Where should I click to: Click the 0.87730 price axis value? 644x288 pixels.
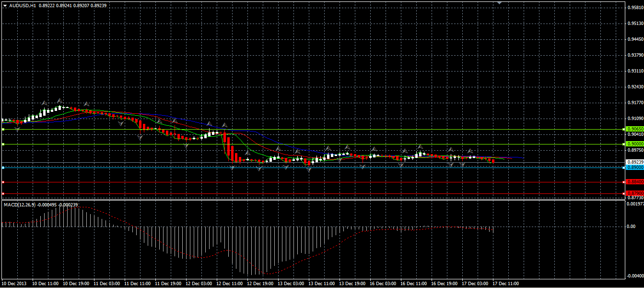click(636, 197)
